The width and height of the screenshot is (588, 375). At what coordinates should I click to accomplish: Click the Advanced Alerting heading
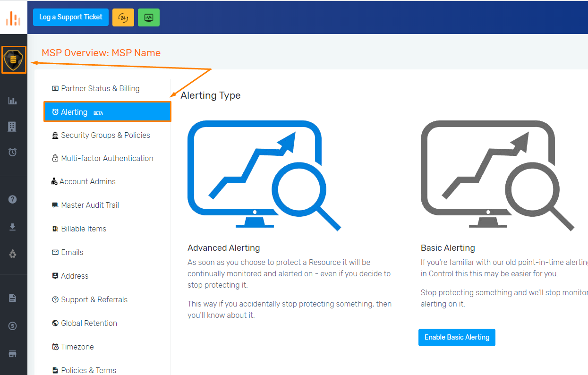224,247
